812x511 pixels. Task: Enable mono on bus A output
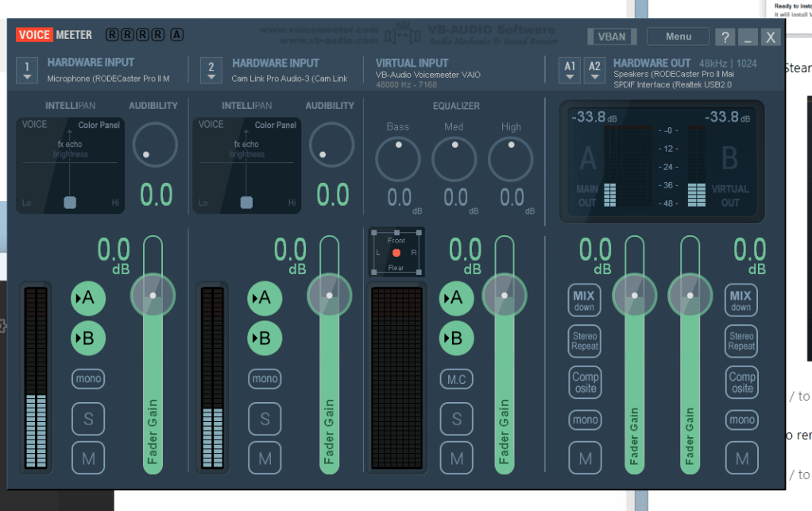tap(586, 420)
